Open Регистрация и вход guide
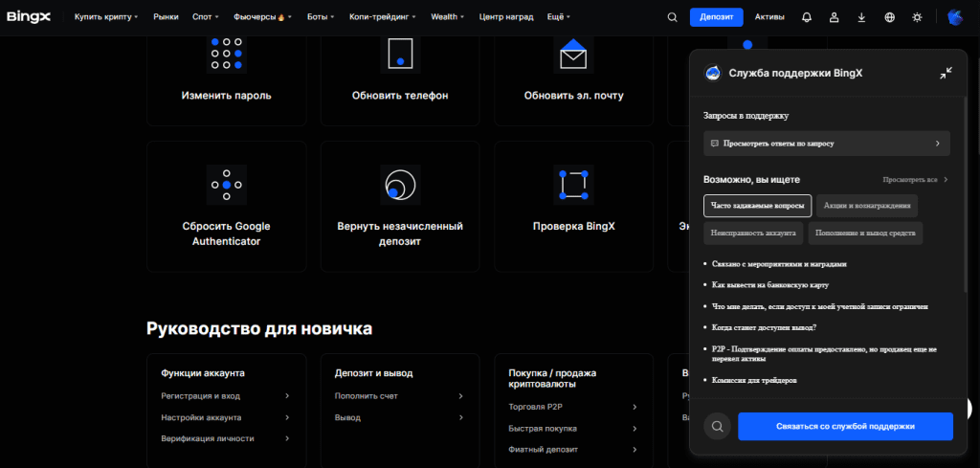This screenshot has width=980, height=468. [226, 396]
